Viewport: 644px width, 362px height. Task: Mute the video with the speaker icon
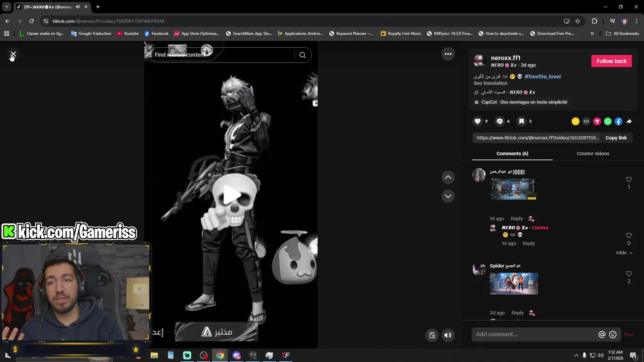tap(448, 335)
